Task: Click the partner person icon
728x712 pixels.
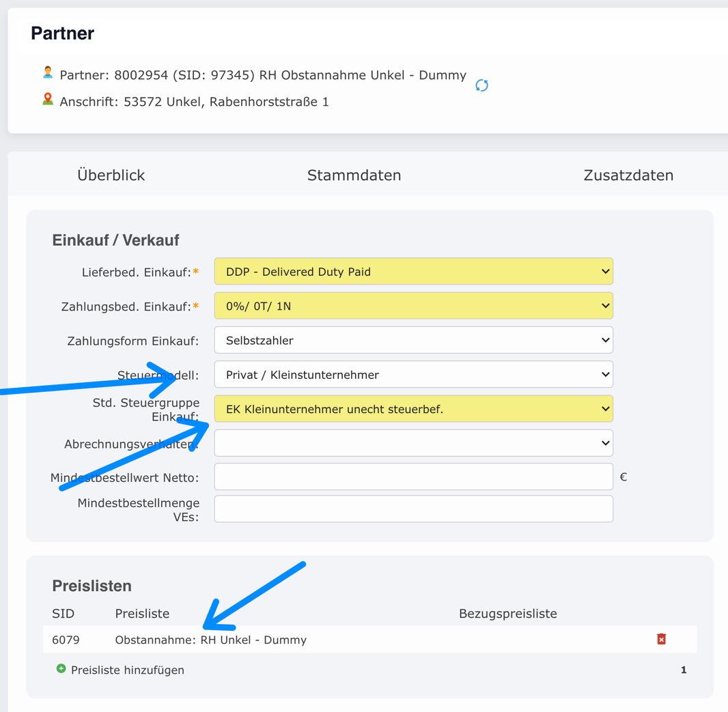Action: (48, 72)
